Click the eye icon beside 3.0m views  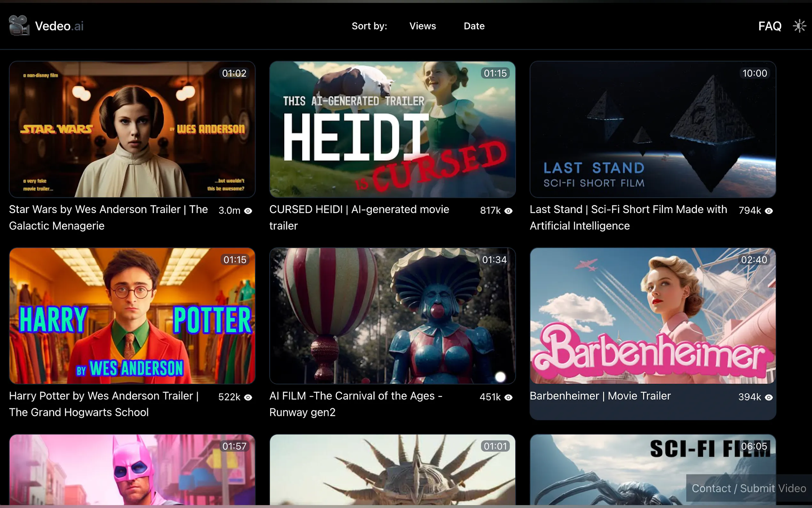pos(248,211)
